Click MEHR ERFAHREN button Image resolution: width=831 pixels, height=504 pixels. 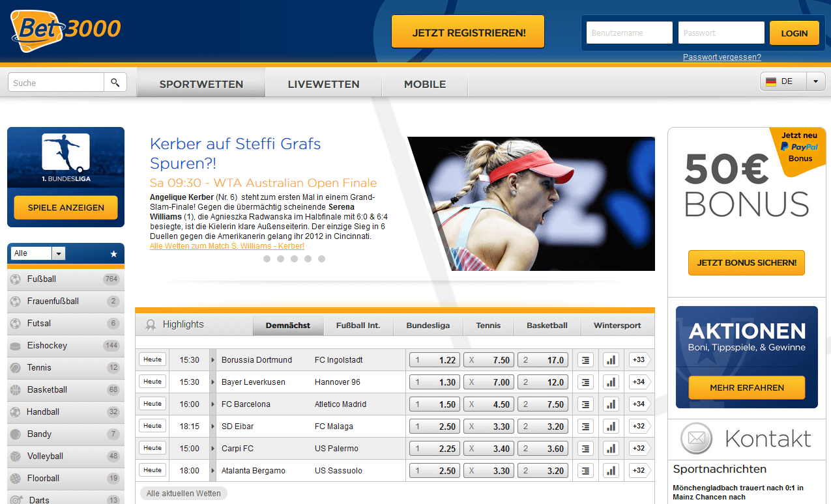(746, 387)
